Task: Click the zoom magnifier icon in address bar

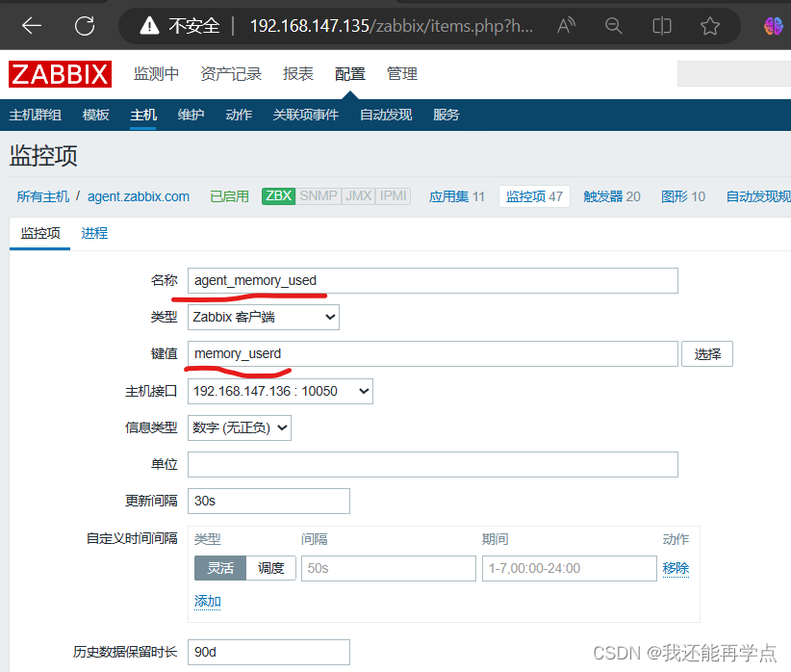Action: pyautogui.click(x=613, y=25)
